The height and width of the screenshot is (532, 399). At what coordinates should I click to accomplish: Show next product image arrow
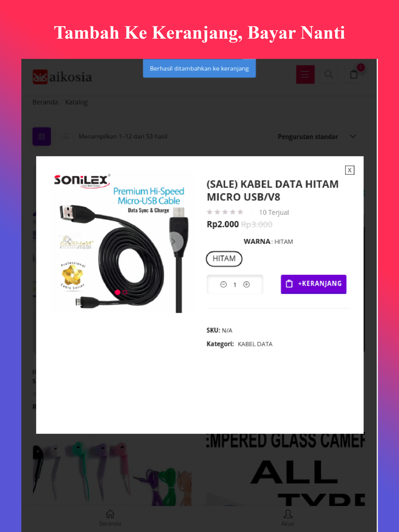(x=174, y=241)
